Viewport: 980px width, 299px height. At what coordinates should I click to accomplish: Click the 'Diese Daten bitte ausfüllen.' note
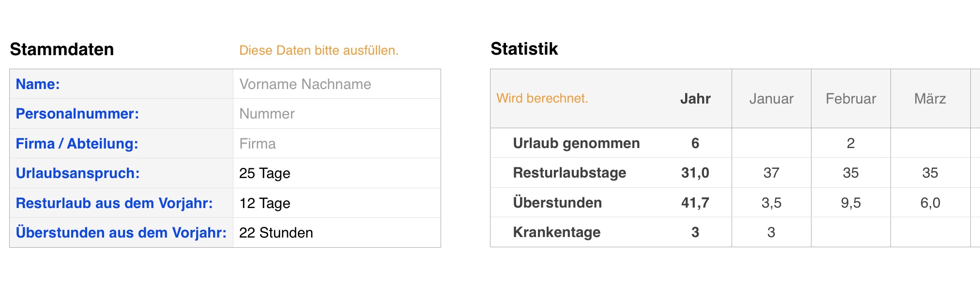pyautogui.click(x=319, y=50)
